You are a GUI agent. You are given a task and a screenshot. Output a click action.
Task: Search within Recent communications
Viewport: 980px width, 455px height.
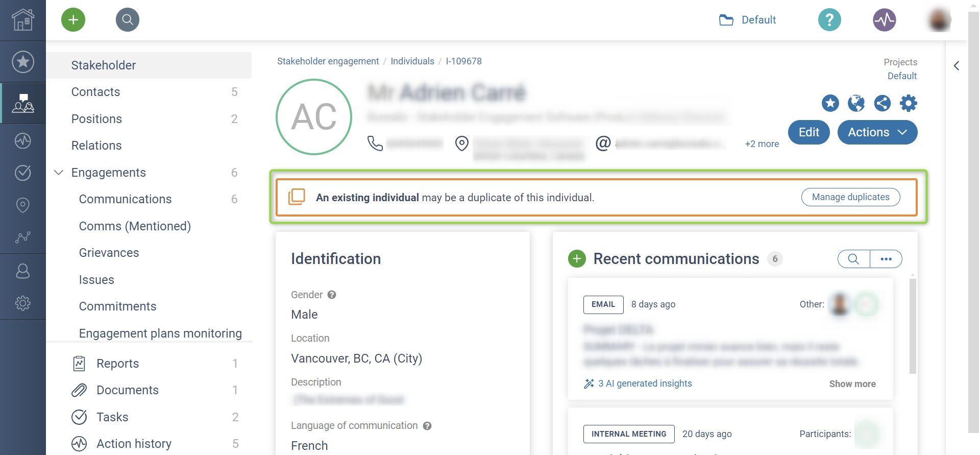[853, 259]
